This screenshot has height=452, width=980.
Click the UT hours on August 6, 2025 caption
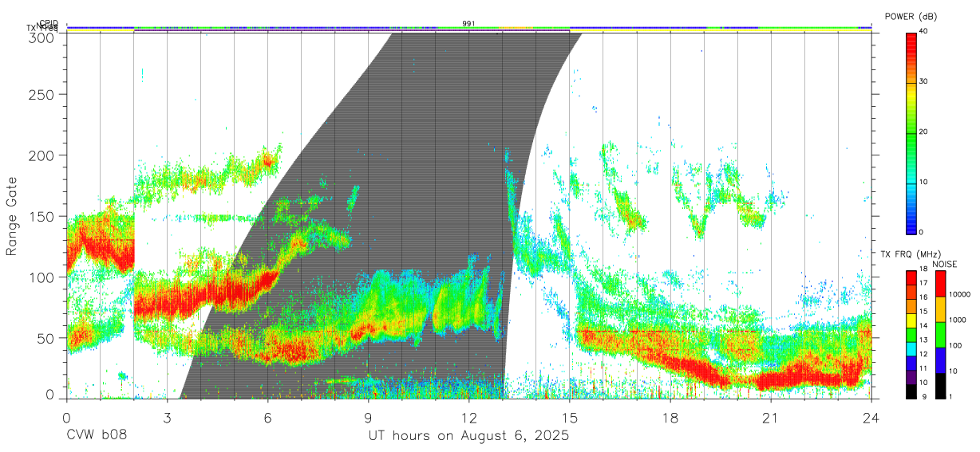pyautogui.click(x=468, y=436)
